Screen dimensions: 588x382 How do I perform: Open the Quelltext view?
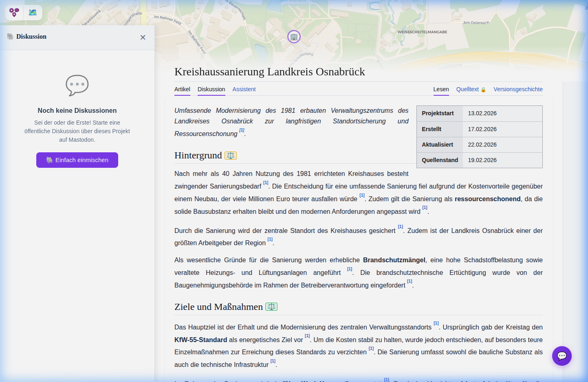[x=467, y=89]
